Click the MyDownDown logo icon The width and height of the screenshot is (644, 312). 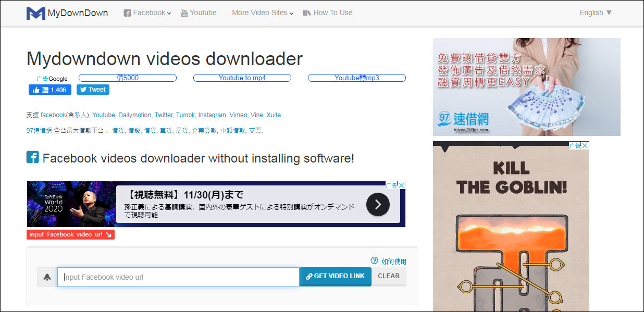pyautogui.click(x=35, y=13)
